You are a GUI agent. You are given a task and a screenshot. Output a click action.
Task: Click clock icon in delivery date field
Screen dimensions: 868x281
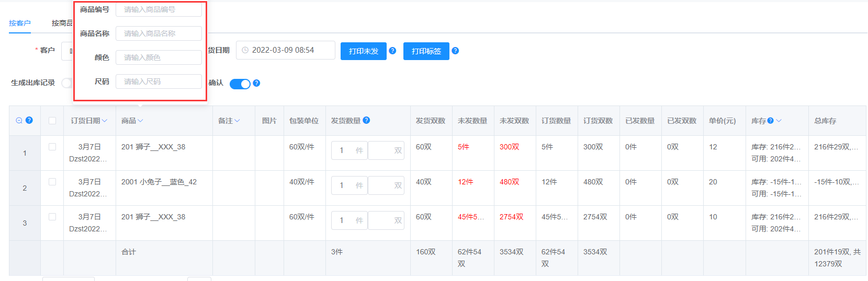click(245, 51)
